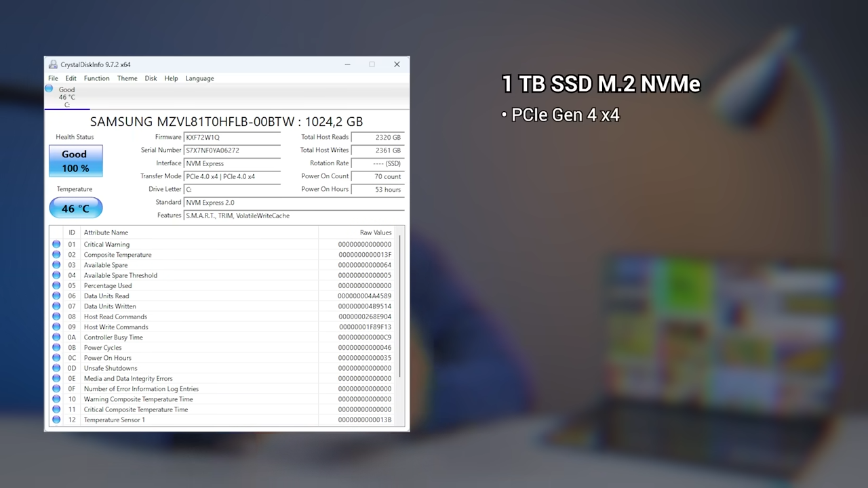Click the Features field S.M.A.R.T., TRIM
Screen dimensions: 868x488
click(x=294, y=216)
